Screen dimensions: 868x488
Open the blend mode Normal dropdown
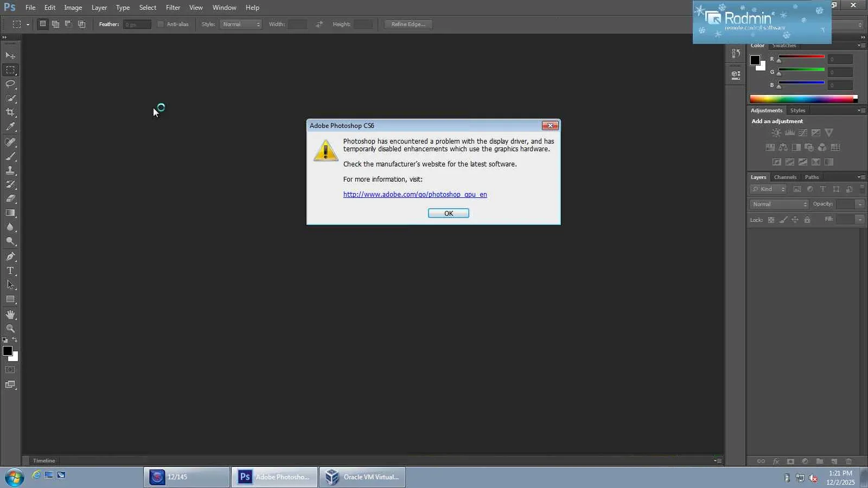pos(779,204)
